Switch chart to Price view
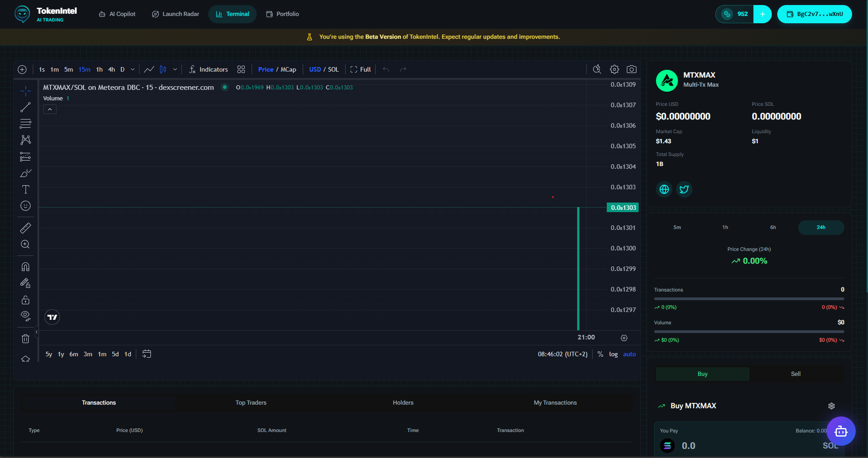The height and width of the screenshot is (458, 868). [x=266, y=69]
